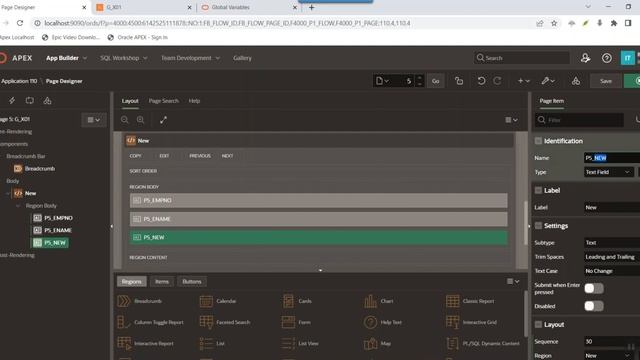This screenshot has height=360, width=640.
Task: Select the Interactive Grid region type
Action: 471,322
